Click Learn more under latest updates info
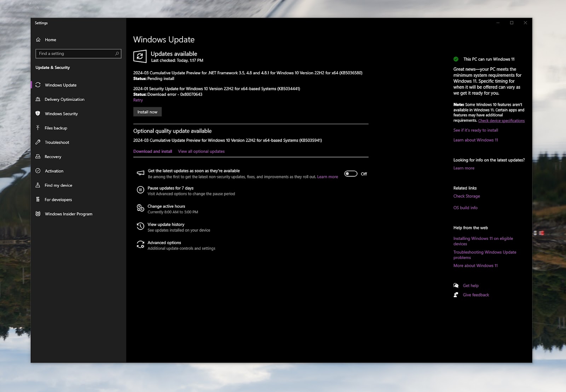Viewport: 566px width, 392px height. click(x=464, y=168)
